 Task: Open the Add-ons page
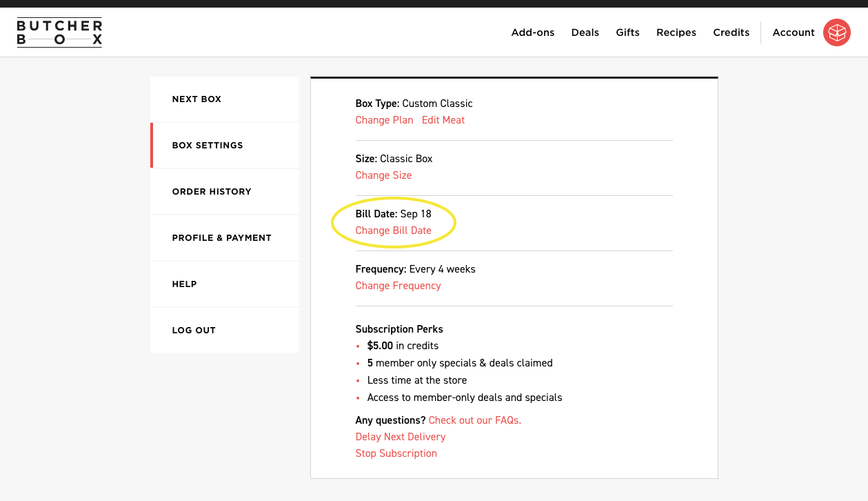(533, 32)
